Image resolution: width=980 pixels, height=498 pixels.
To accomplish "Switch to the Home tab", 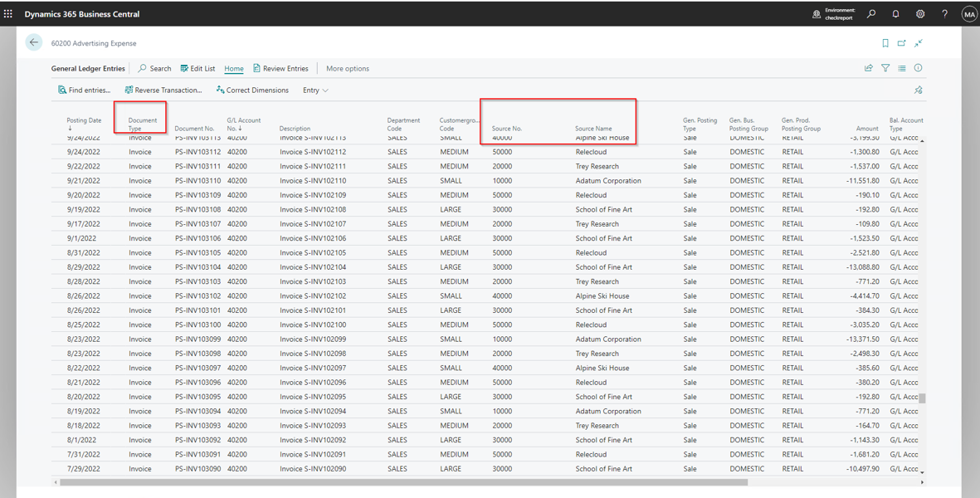I will (233, 69).
